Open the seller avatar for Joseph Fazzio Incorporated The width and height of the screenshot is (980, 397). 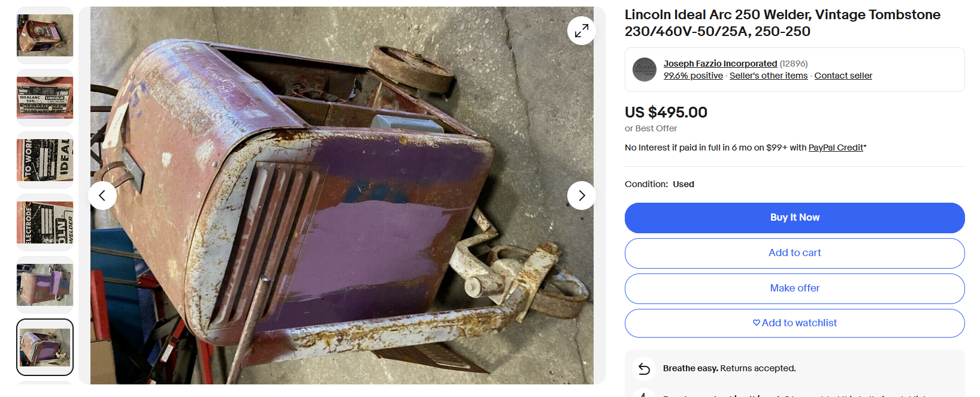point(645,70)
